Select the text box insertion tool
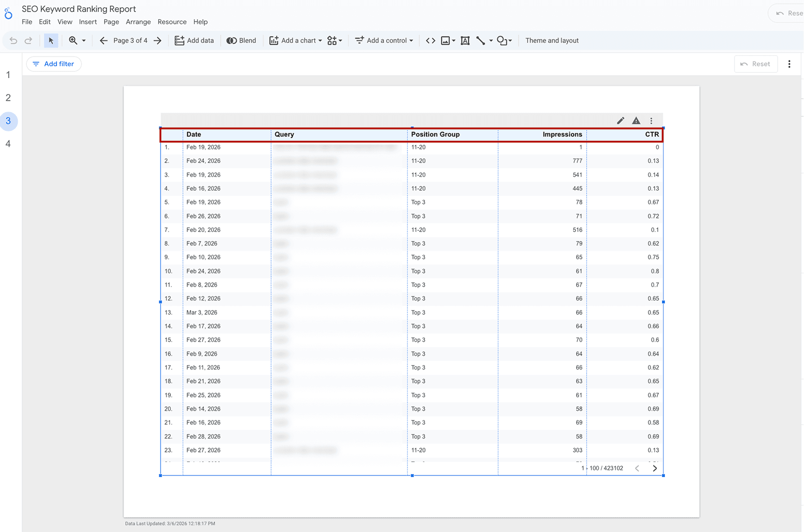The image size is (804, 532). [465, 40]
